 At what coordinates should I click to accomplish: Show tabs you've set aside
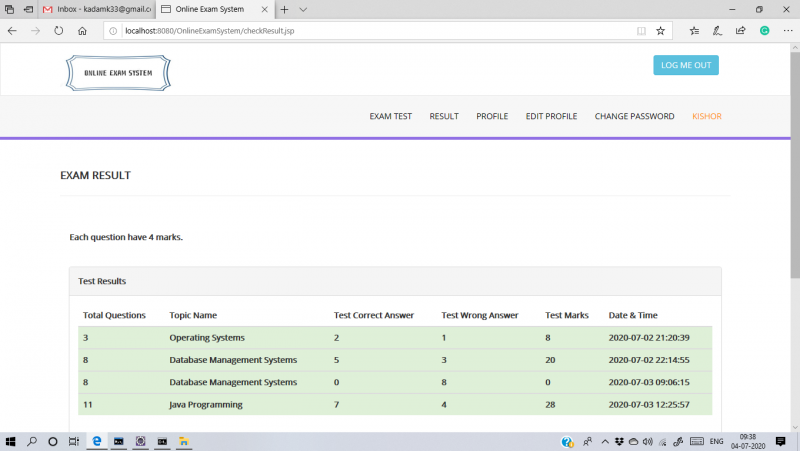9,9
